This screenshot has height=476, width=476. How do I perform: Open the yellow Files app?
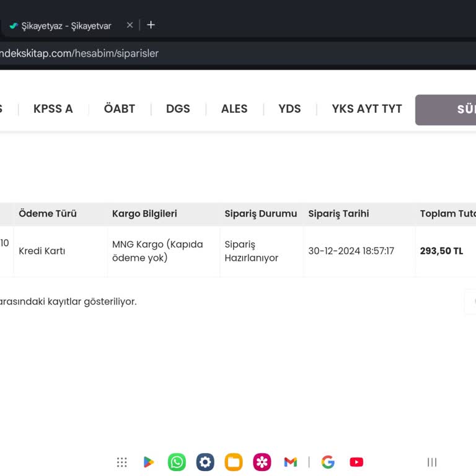[x=234, y=462]
